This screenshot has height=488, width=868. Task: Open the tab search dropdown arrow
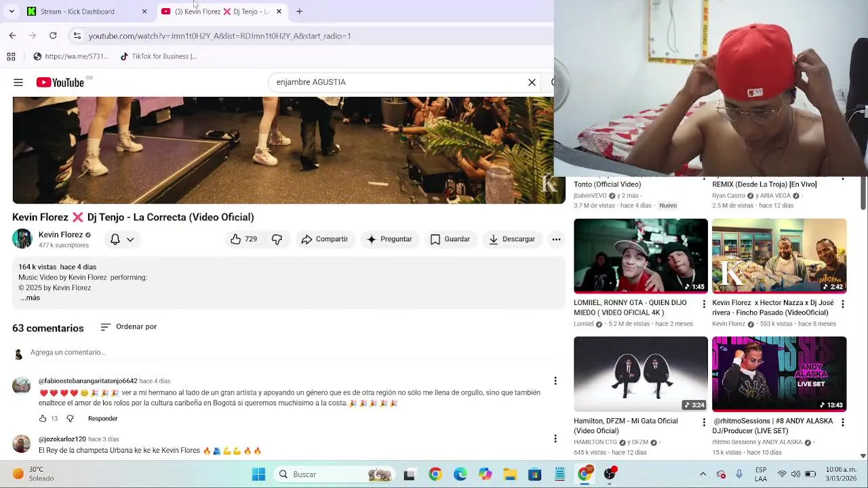[12, 12]
